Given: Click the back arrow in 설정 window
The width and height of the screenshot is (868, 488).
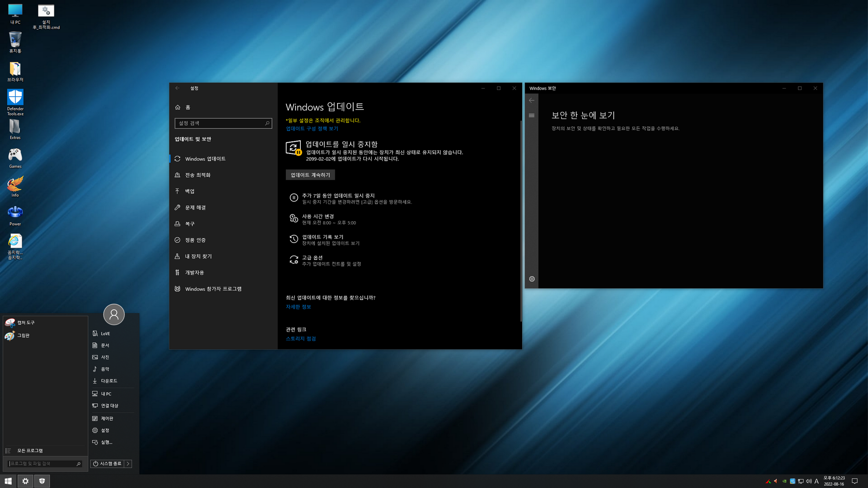Looking at the screenshot, I should tap(177, 88).
